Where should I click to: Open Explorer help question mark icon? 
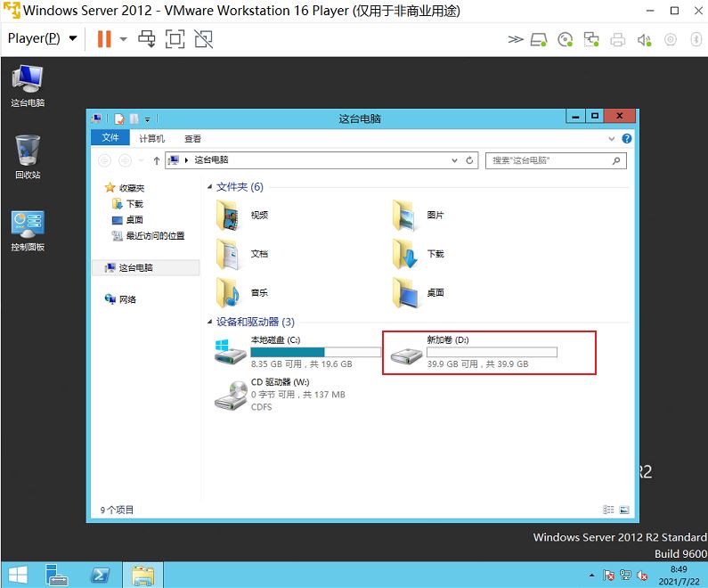tap(627, 139)
